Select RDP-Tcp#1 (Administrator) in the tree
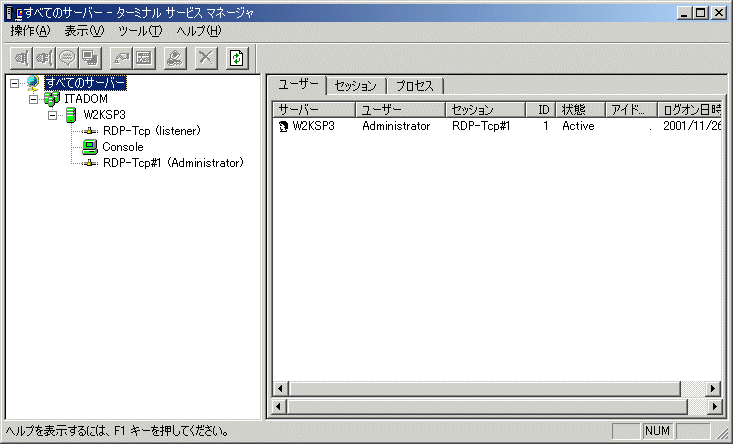This screenshot has height=444, width=733. tap(173, 163)
